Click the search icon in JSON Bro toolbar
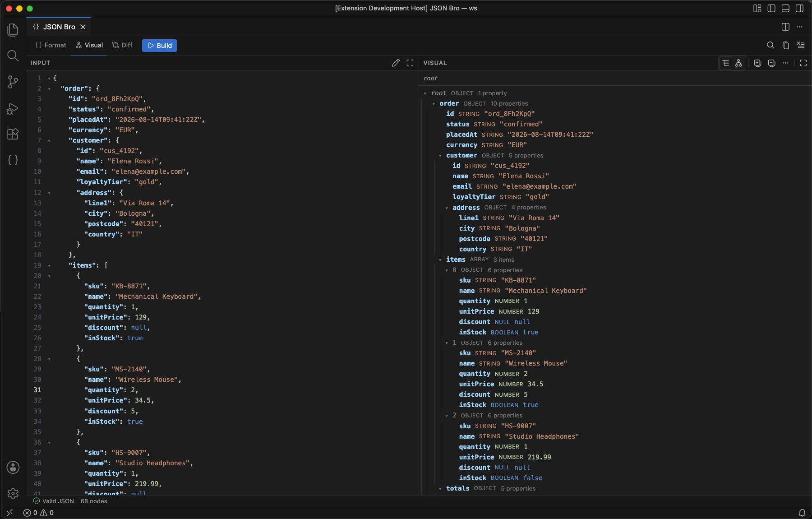The height and width of the screenshot is (519, 812). click(770, 45)
